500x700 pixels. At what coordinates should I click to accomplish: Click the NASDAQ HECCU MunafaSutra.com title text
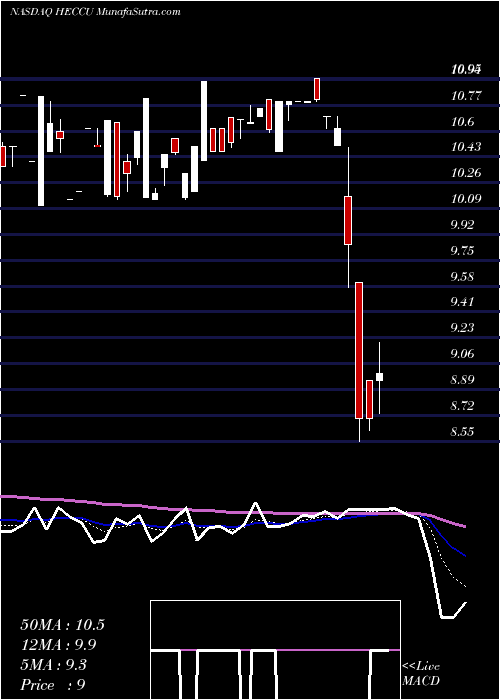click(x=96, y=12)
